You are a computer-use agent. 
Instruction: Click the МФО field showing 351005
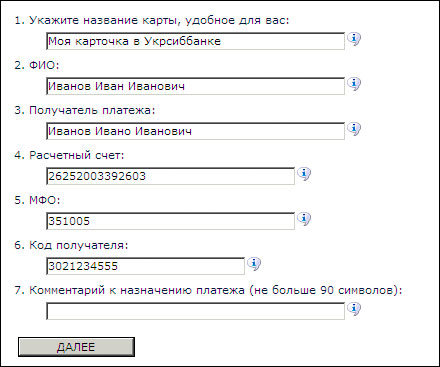170,221
